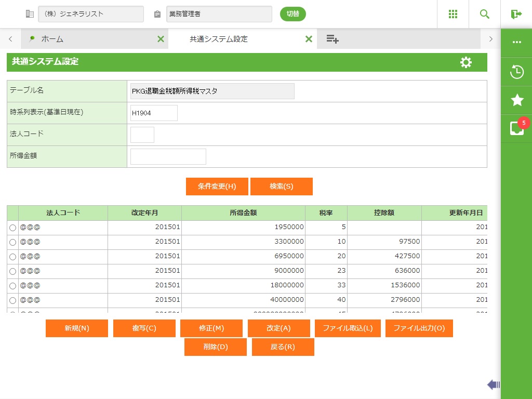Open inbox notifications icon with badge 5
The image size is (532, 399).
(516, 128)
